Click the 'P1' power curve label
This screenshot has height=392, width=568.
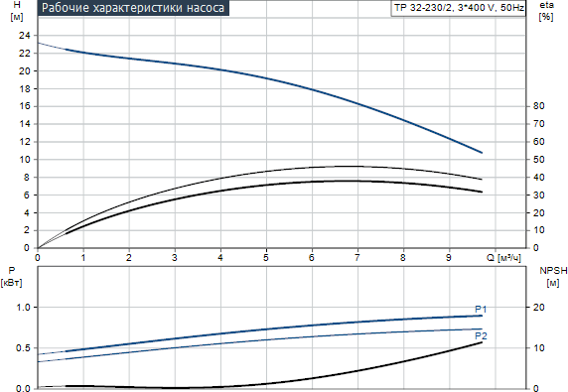481,310
